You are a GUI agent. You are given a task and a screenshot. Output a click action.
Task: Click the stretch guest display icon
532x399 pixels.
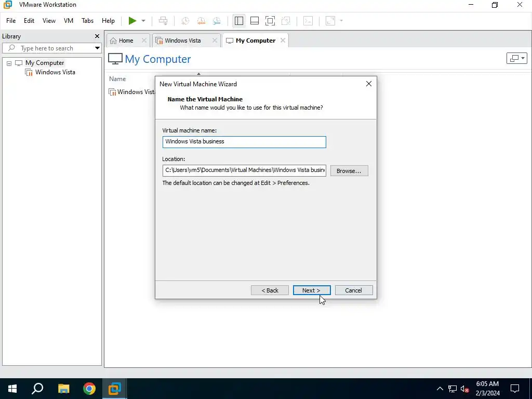click(x=330, y=21)
